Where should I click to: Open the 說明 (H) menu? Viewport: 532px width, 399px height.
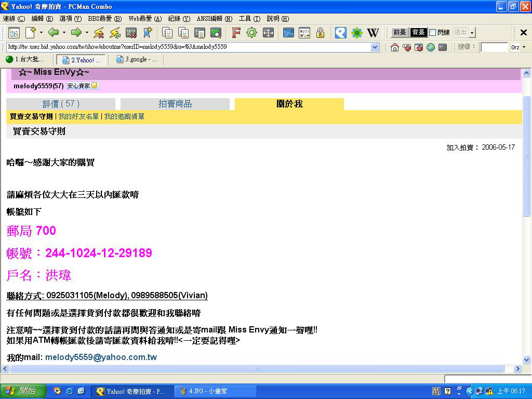coord(278,19)
